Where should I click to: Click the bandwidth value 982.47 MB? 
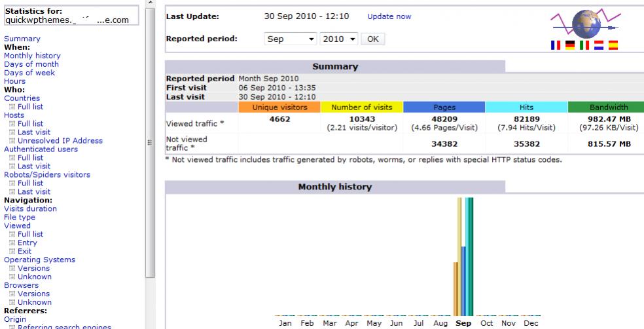(609, 119)
